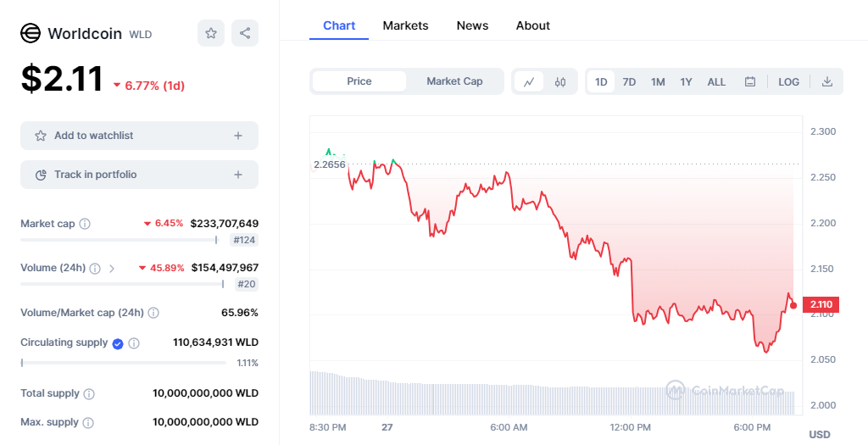Toggle LOG scale on chart
Viewport: 868px width, 445px height.
(788, 81)
